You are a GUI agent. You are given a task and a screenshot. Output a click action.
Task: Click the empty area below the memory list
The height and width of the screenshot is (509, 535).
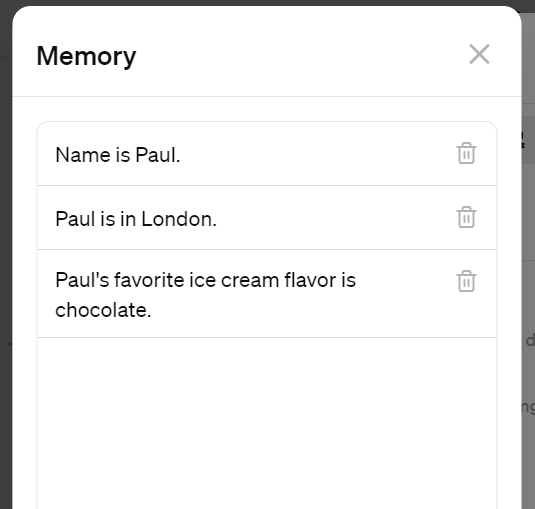(267, 423)
